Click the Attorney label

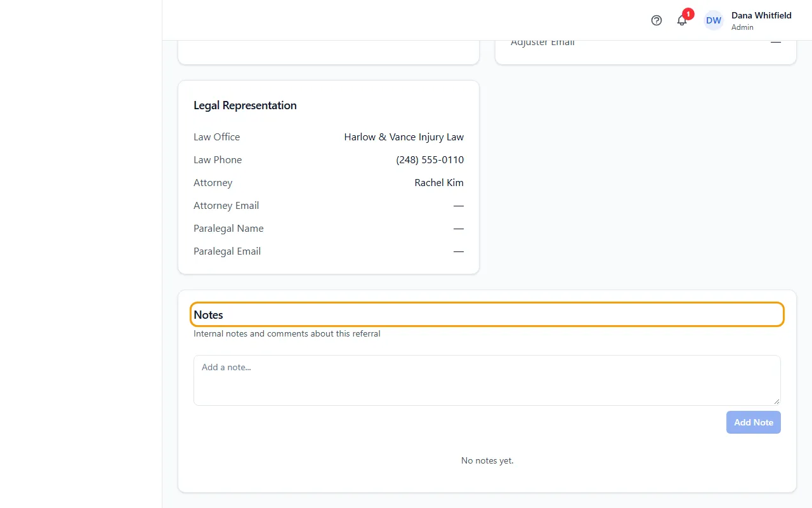click(x=213, y=183)
